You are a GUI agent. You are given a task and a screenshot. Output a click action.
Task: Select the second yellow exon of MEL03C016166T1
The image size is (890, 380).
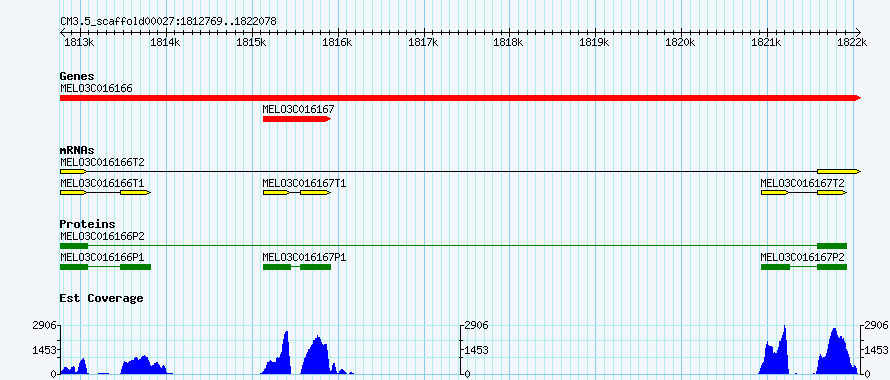point(135,193)
